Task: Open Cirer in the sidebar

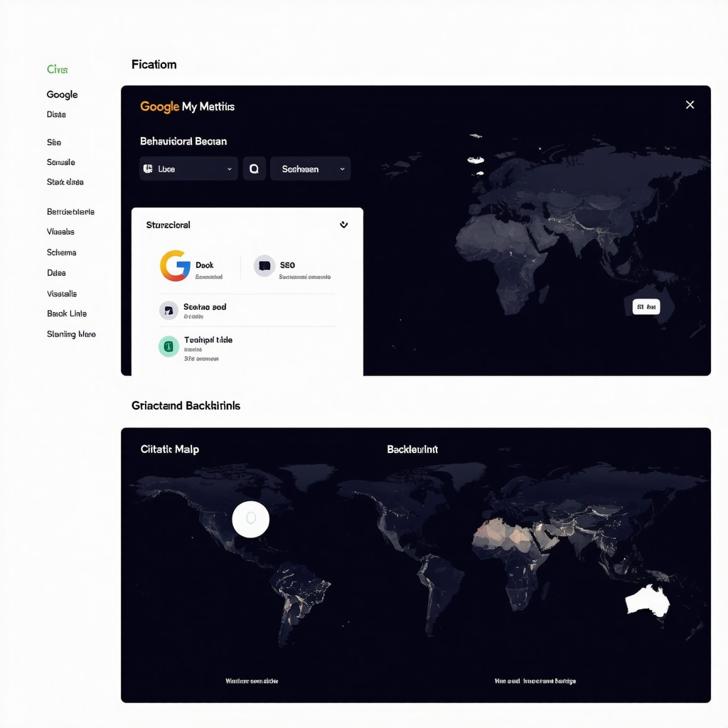Action: click(57, 69)
